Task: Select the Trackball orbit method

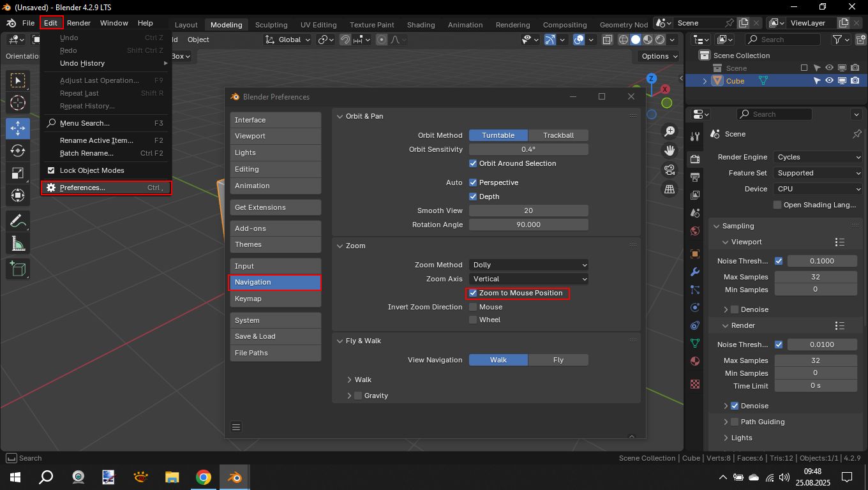Action: tap(558, 135)
